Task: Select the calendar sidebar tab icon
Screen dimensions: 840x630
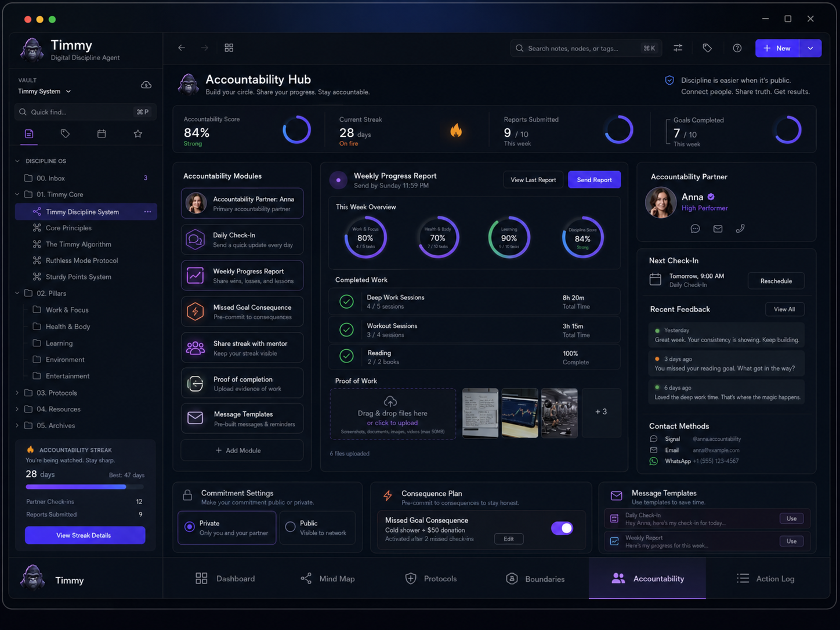Action: point(102,134)
